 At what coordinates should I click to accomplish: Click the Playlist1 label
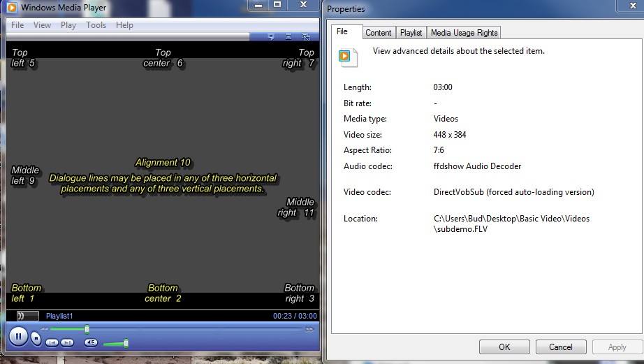[x=59, y=316]
